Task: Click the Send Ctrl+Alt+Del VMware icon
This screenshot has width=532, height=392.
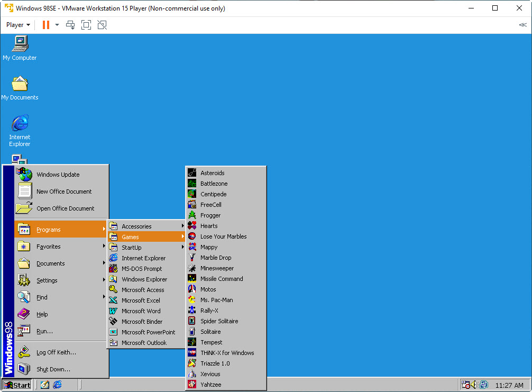Action: pyautogui.click(x=70, y=25)
